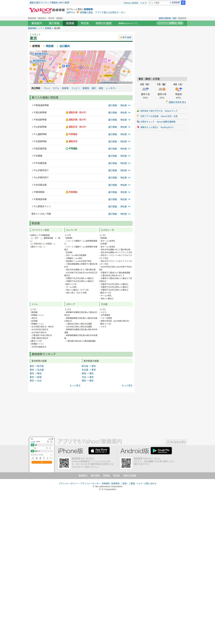Click Friday's cloudy-with-sun weather icon
The height and width of the screenshot is (644, 215).
pos(162,89)
